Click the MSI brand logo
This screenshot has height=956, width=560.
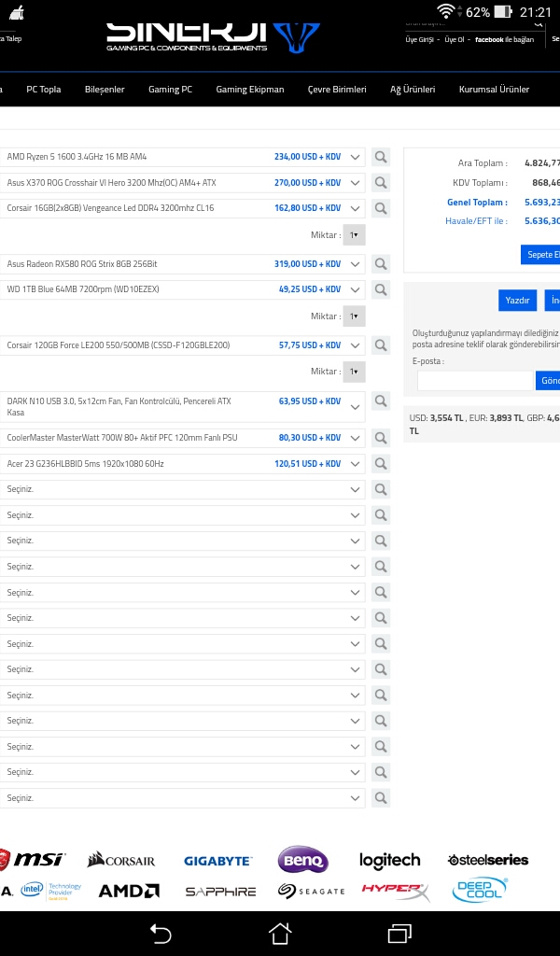click(32, 860)
